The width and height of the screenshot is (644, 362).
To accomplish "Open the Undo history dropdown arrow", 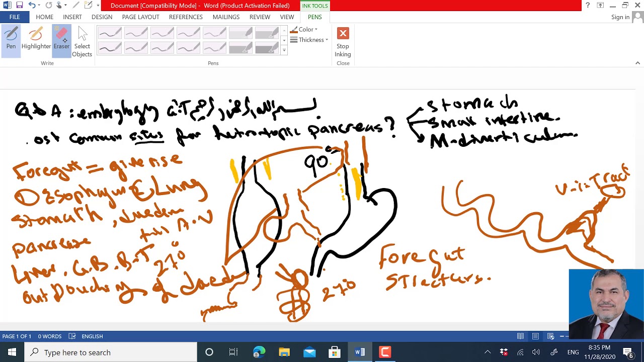I will coord(39,6).
